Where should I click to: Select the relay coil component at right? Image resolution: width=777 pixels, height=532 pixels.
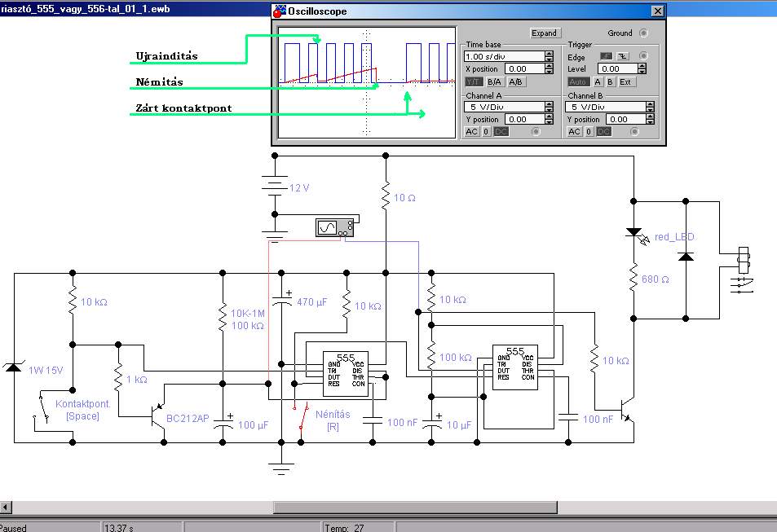(744, 260)
